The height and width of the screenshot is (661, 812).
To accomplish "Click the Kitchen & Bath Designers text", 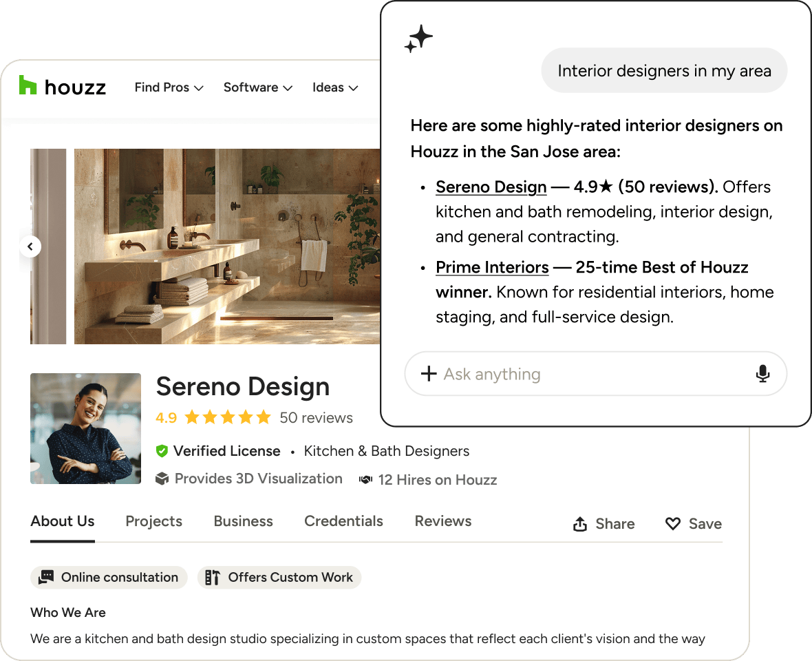I will click(x=386, y=451).
